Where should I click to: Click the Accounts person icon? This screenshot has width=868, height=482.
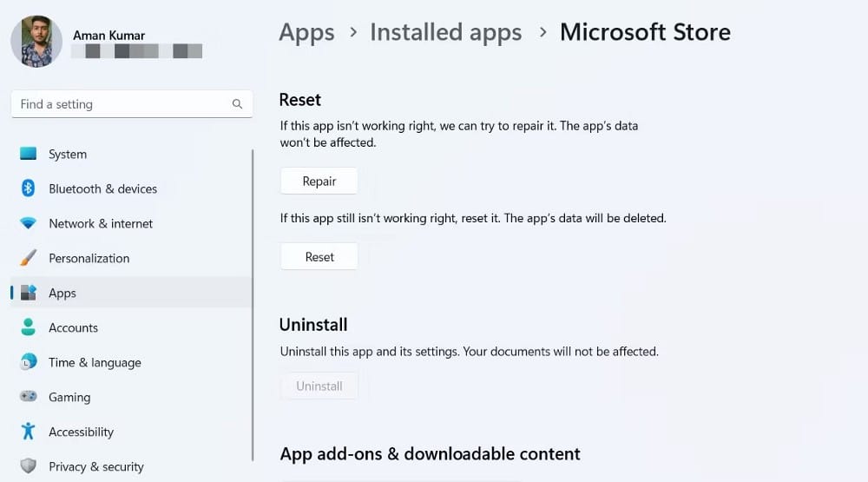[29, 327]
